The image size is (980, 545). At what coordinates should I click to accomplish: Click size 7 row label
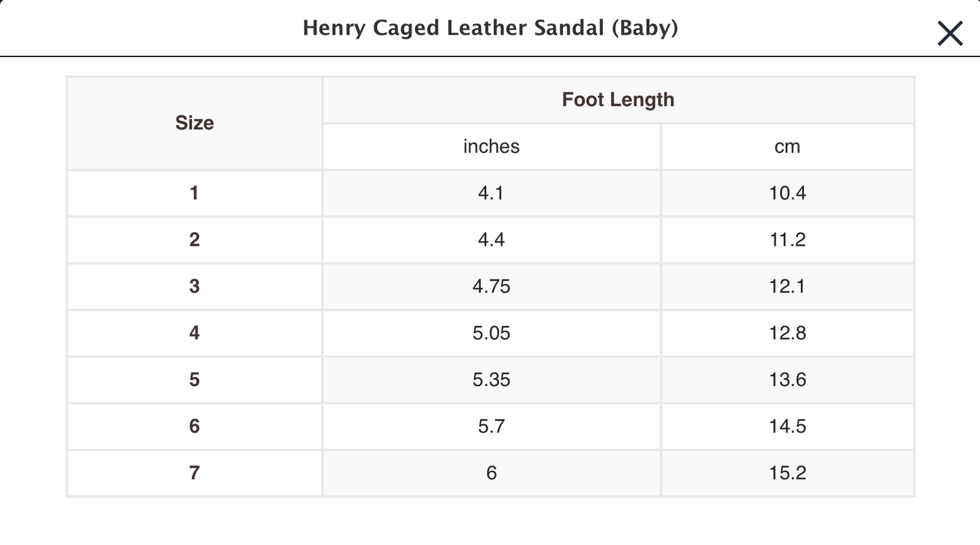[x=195, y=472]
